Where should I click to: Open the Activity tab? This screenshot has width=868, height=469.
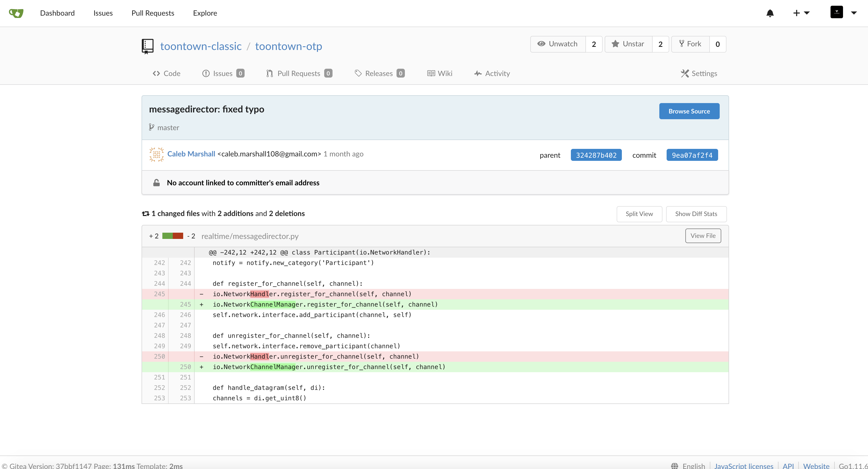(492, 73)
